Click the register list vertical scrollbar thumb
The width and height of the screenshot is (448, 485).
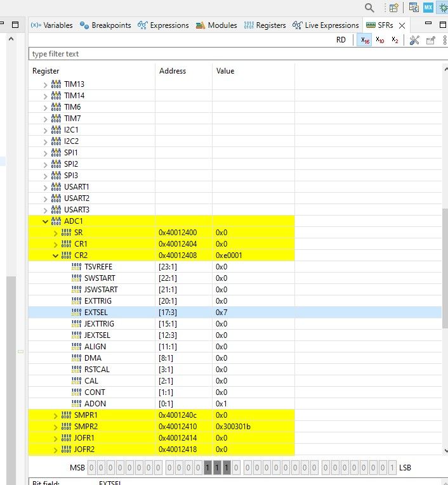click(x=445, y=268)
